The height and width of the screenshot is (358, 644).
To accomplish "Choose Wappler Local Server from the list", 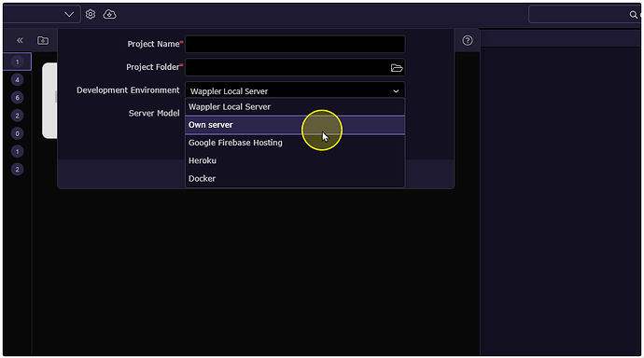I will point(295,106).
